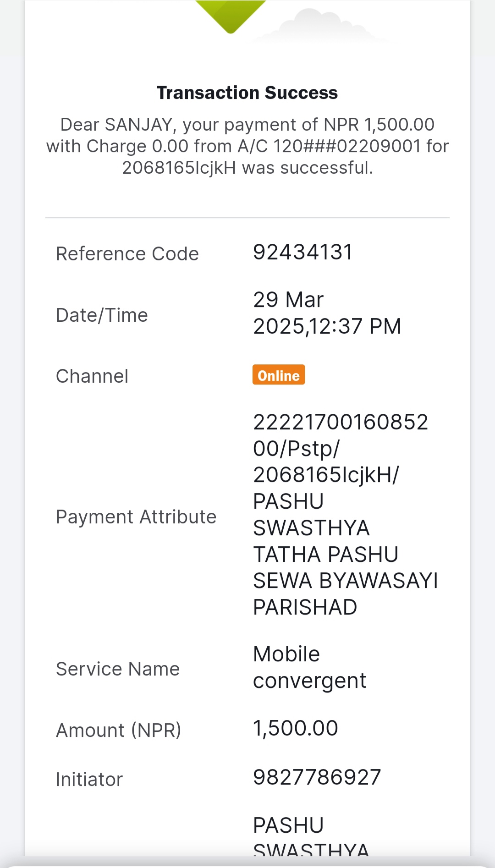Click the Dear SANJAY payment message
The height and width of the screenshot is (868, 495).
coord(247,146)
